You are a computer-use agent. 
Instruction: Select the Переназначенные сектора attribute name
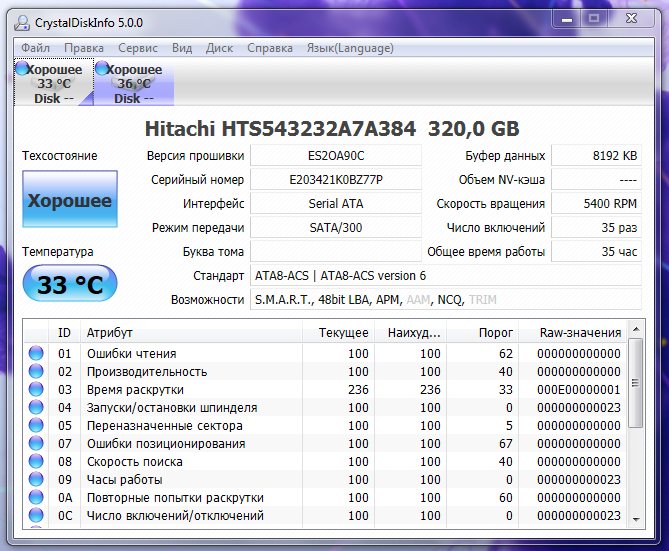coord(165,425)
